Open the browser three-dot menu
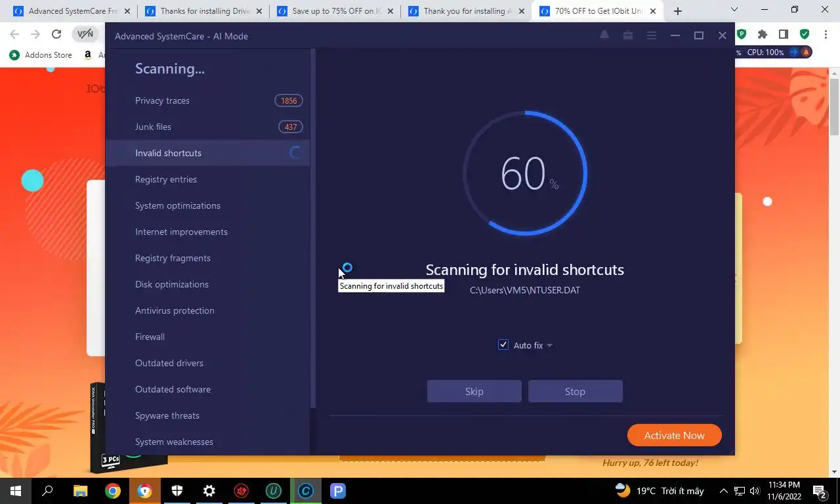This screenshot has width=840, height=504. 826,34
